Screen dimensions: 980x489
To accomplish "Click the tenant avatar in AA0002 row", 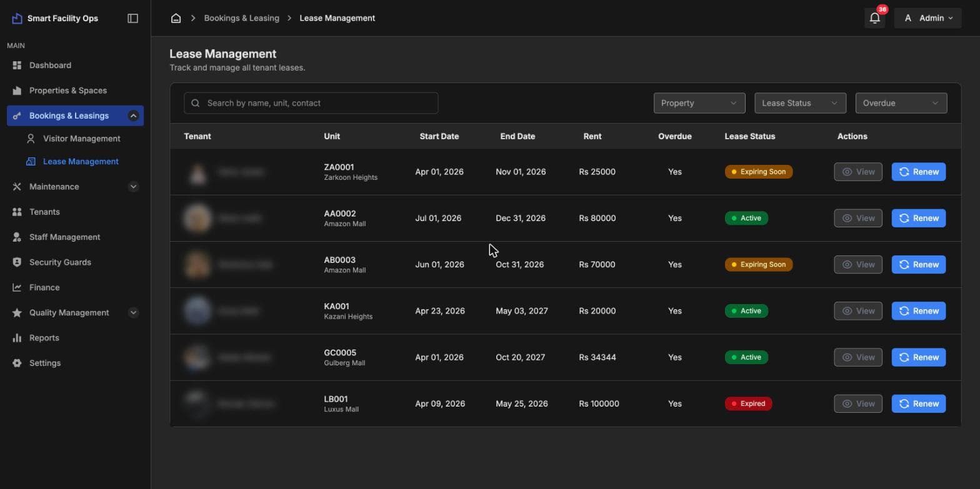I will pos(197,218).
